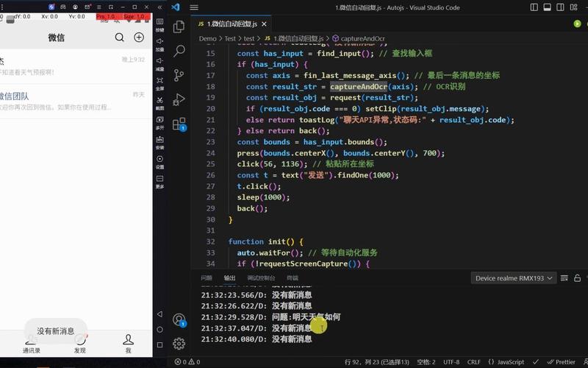The height and width of the screenshot is (368, 588).
Task: Click the emulator 按键 keymap icon
Action: 159,24
